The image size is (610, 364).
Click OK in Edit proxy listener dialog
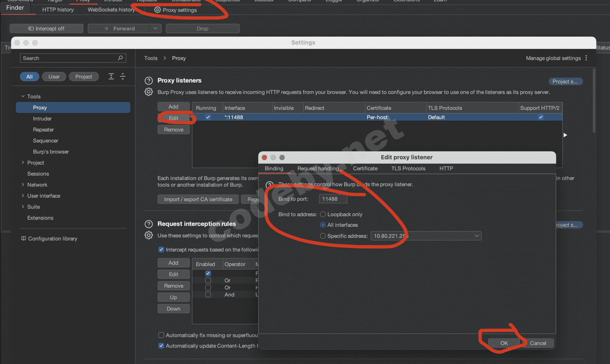504,343
